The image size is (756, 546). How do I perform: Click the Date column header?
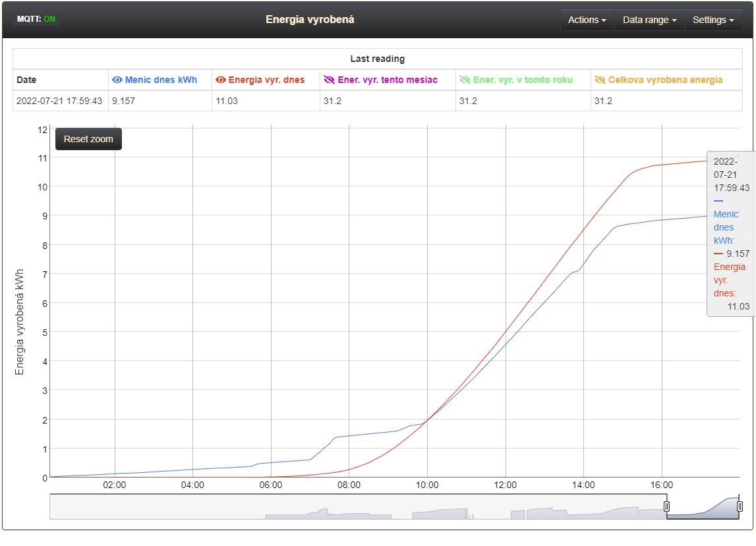tap(26, 80)
